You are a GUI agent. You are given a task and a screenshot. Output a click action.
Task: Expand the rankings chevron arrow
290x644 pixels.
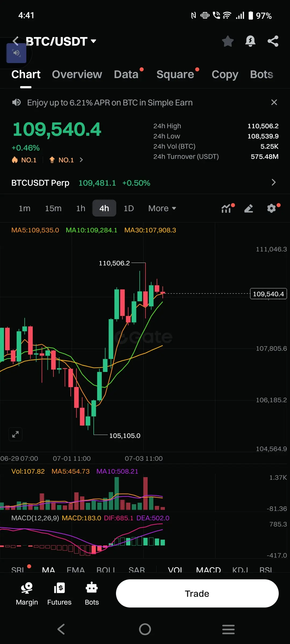tap(81, 160)
